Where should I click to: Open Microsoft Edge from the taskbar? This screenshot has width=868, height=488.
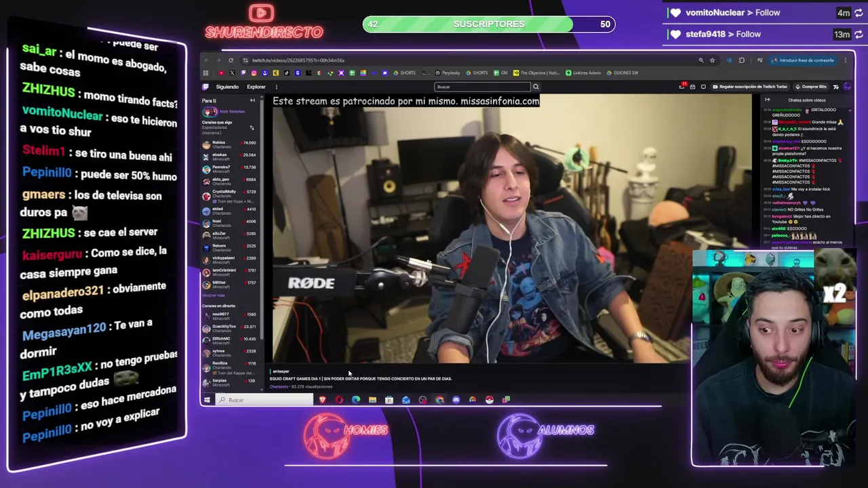(x=356, y=400)
